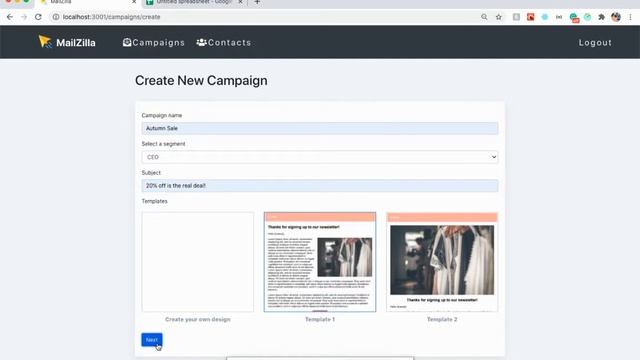Click the localhost address bar URL
Image resolution: width=640 pixels, height=360 pixels.
pyautogui.click(x=111, y=17)
